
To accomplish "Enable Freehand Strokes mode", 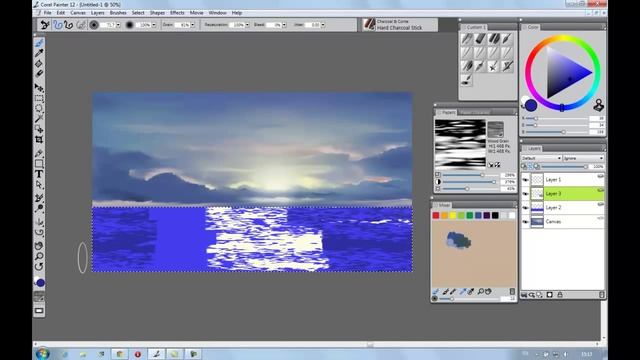I will click(58, 25).
